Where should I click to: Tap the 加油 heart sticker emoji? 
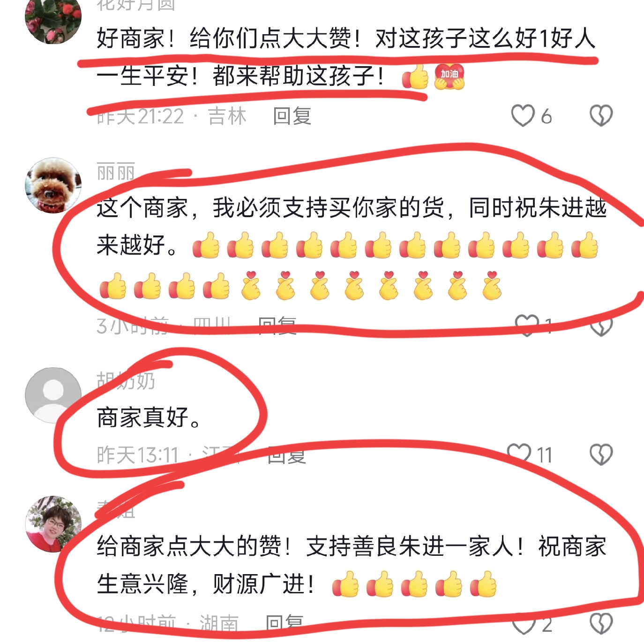(x=449, y=76)
